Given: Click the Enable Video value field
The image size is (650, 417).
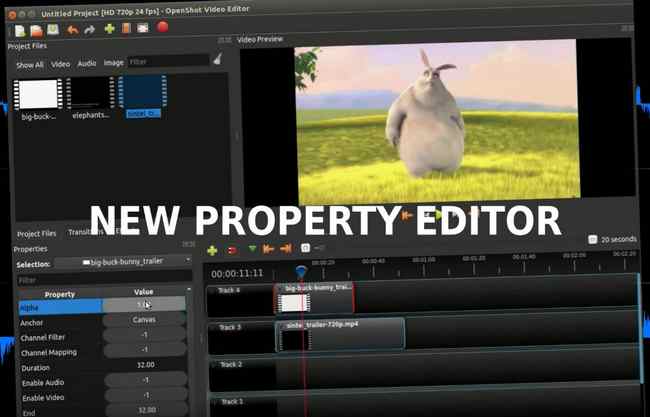Looking at the screenshot, I should [x=146, y=395].
